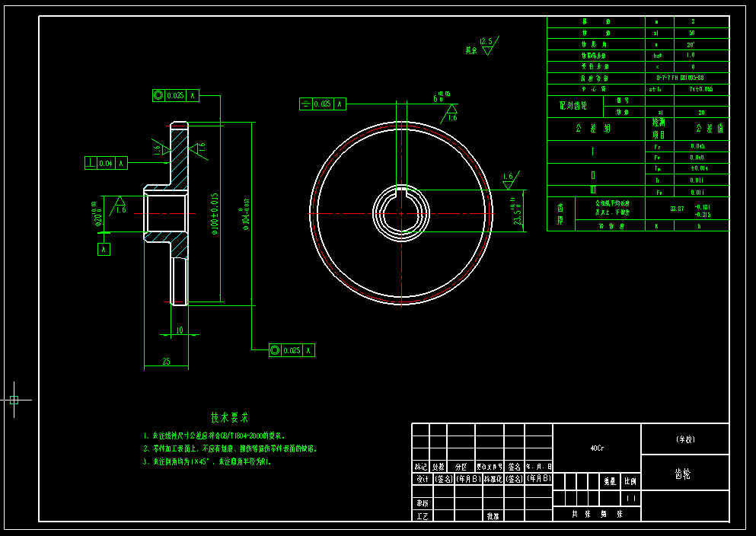Click the 标准化 cell

coord(493,479)
